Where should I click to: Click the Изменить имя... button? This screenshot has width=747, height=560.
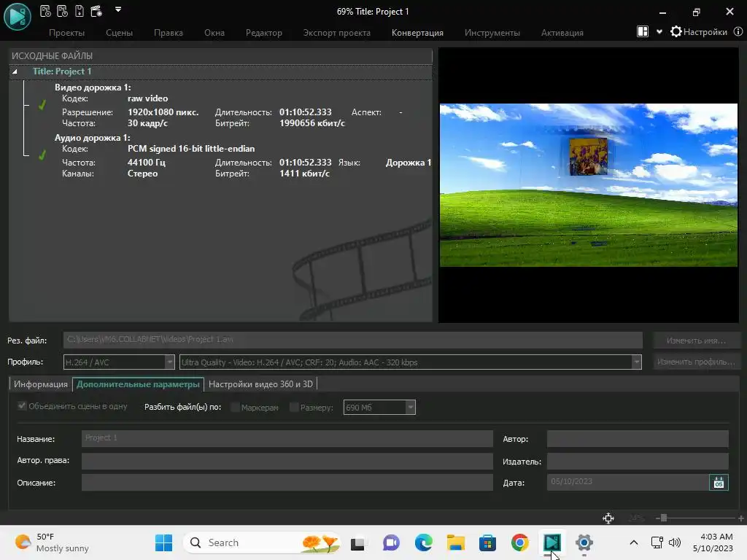[x=696, y=341]
